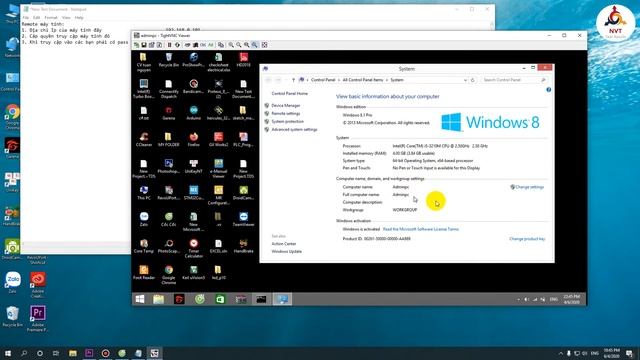The height and width of the screenshot is (360, 640).
Task: Select MY FOLDER icon on remote desktop
Action: click(x=169, y=139)
